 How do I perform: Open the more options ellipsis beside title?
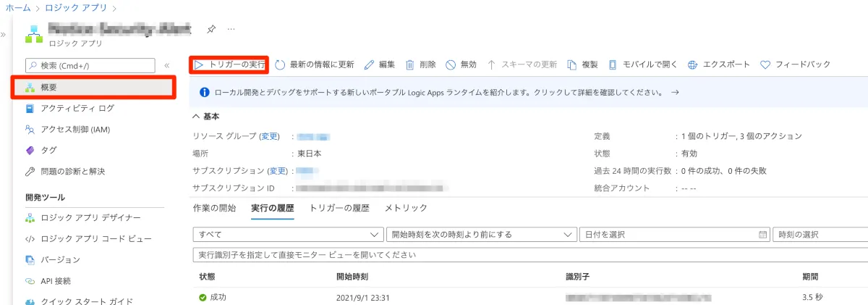pos(231,29)
